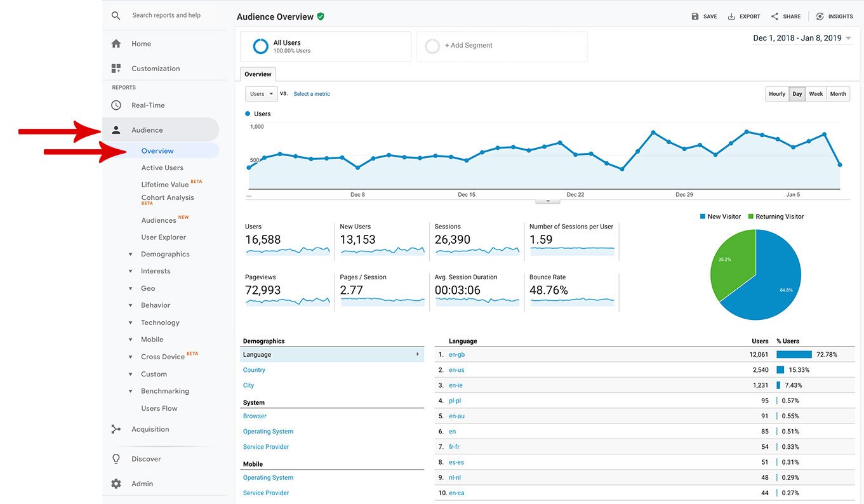864x504 pixels.
Task: Click the All Users segment ring icon
Action: pos(260,46)
